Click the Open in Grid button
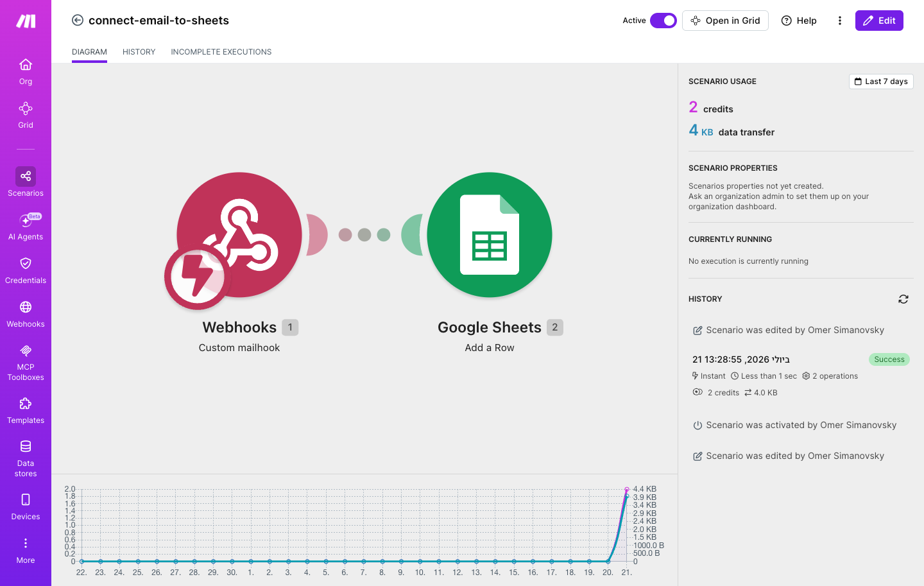Screen dimensions: 924x586 coord(725,21)
